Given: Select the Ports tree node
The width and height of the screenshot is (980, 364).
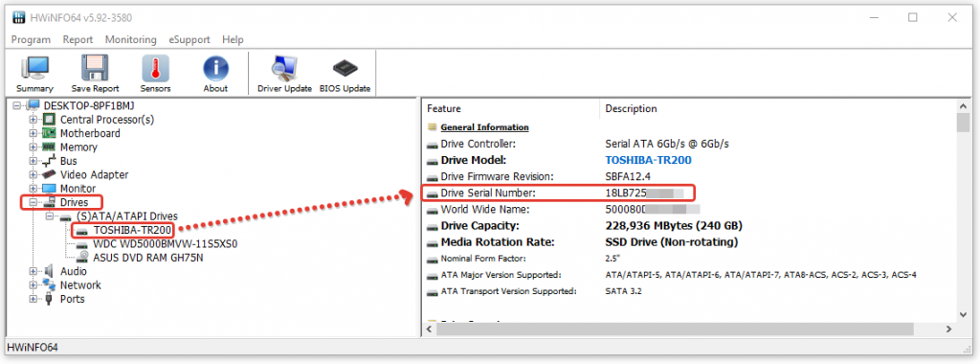Looking at the screenshot, I should pyautogui.click(x=72, y=299).
